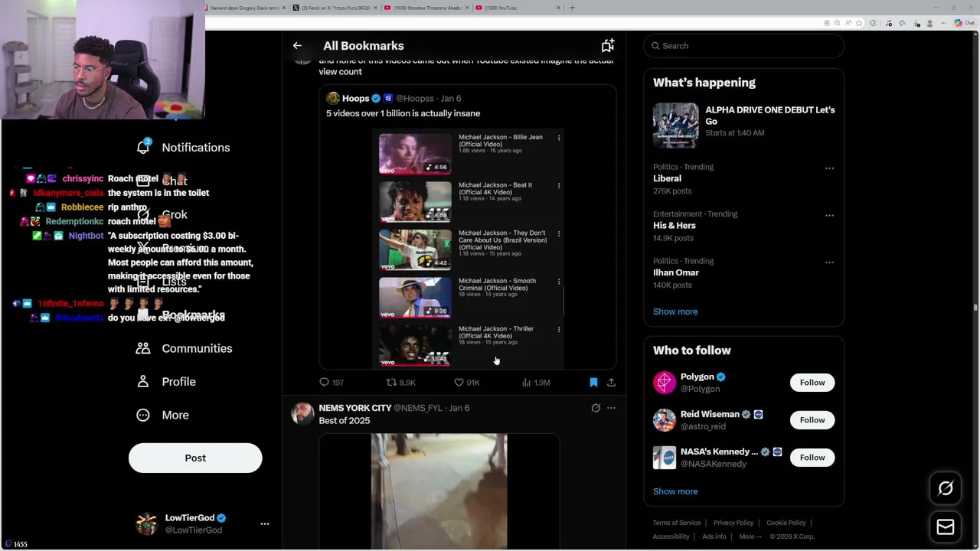Open browser downloads icon in toolbar
This screenshot has width=980, height=551.
point(919,23)
